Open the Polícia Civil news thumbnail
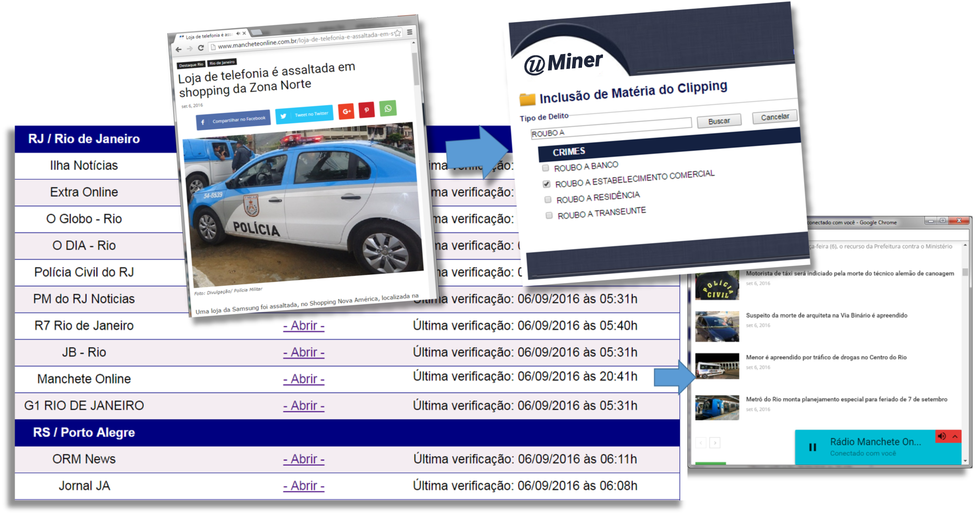The height and width of the screenshot is (514, 980). click(717, 286)
